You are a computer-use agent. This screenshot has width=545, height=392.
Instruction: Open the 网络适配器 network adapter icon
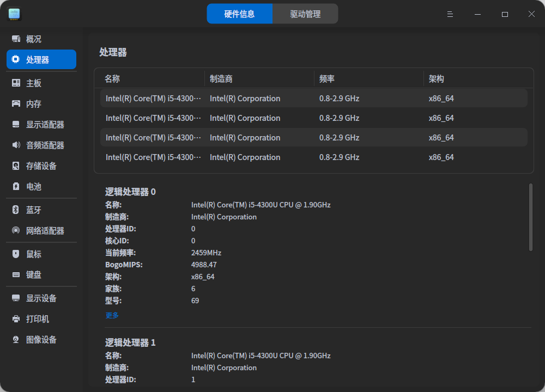16,231
